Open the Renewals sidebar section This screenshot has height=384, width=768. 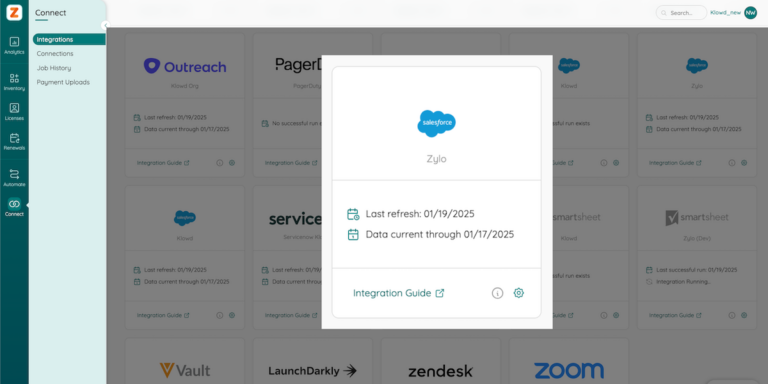14,142
